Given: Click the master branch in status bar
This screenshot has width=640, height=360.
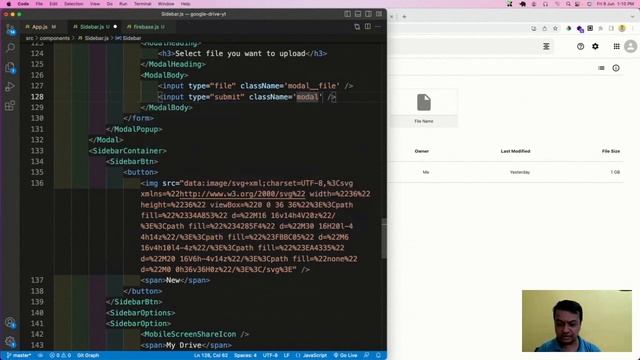Looking at the screenshot, I should coord(19,356).
